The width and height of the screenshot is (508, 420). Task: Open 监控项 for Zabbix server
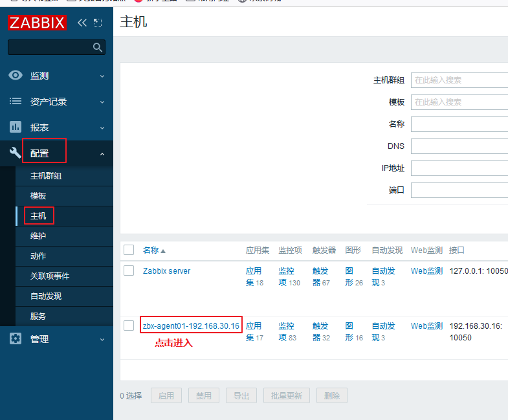(x=287, y=277)
